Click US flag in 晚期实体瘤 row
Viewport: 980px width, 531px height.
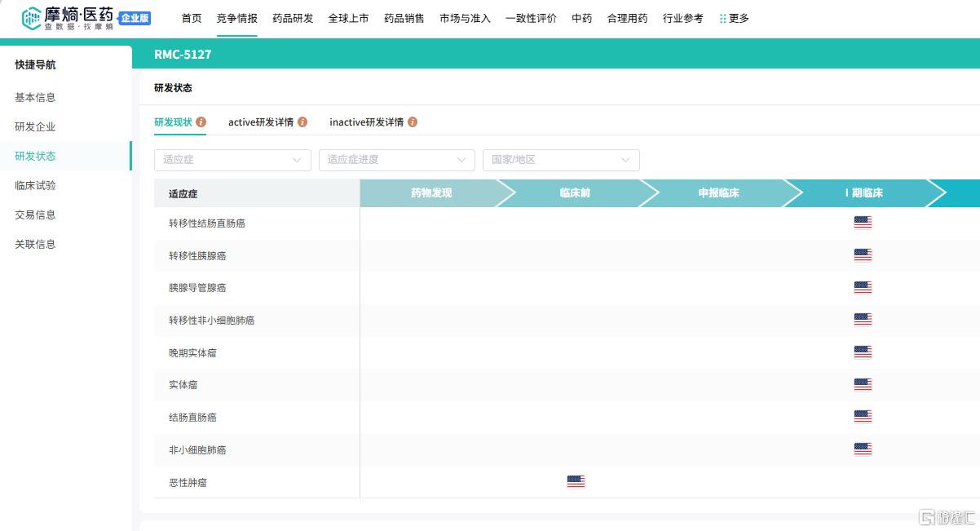[x=863, y=352]
